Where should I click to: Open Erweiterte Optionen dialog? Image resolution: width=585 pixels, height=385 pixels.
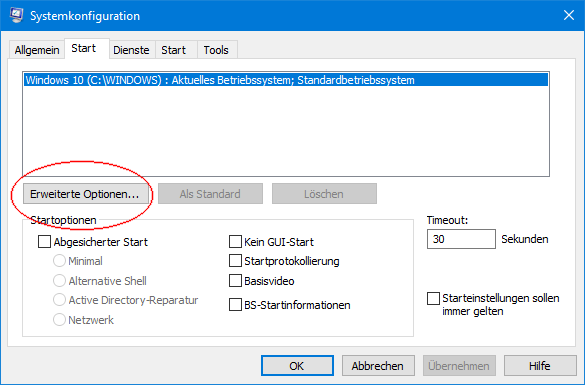(x=85, y=194)
